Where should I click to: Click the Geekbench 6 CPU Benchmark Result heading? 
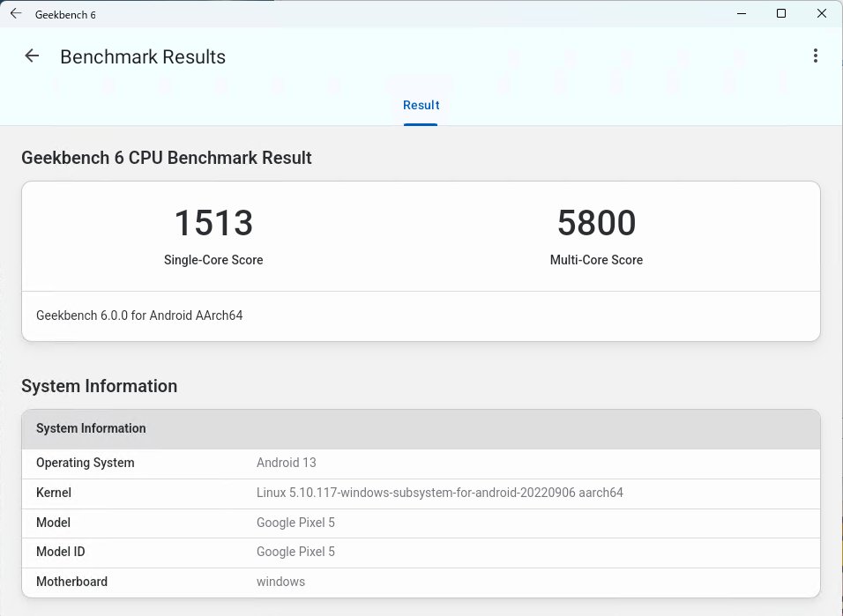(167, 158)
